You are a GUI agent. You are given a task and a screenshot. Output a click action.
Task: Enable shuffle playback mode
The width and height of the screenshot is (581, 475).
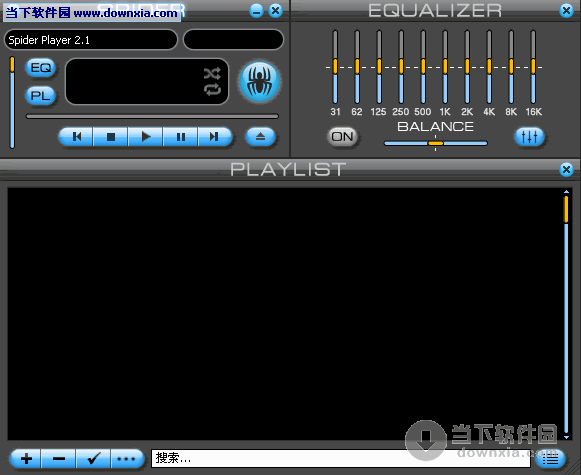[x=212, y=74]
